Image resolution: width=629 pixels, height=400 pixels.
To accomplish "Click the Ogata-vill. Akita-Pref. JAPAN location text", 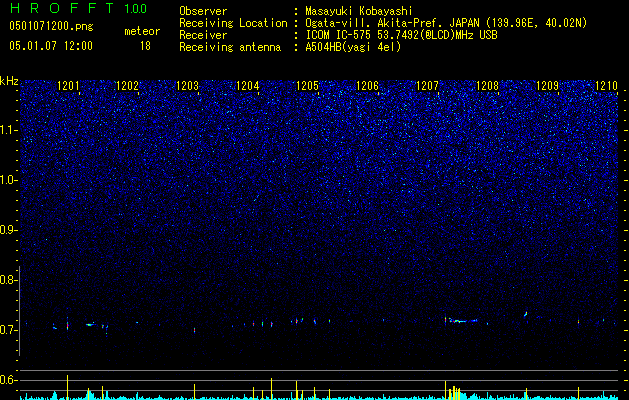I will pyautogui.click(x=446, y=23).
